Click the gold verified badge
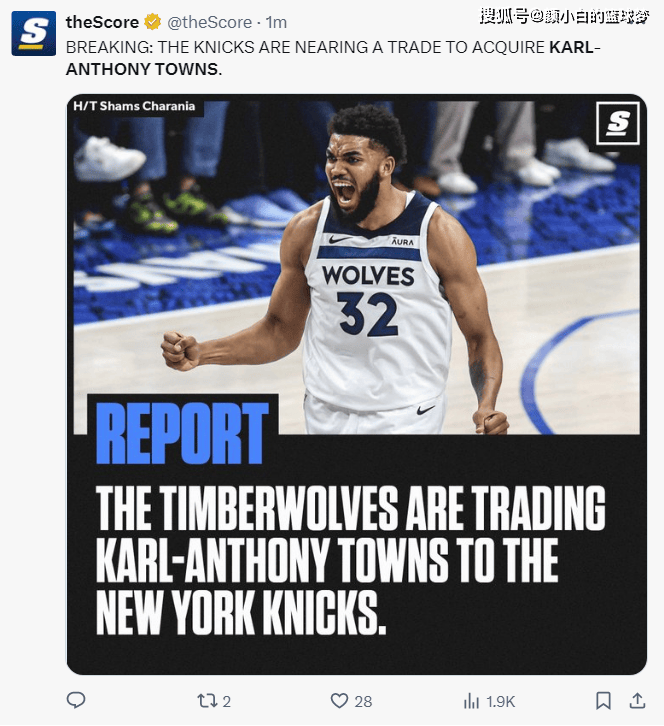664x726 pixels. pyautogui.click(x=152, y=22)
